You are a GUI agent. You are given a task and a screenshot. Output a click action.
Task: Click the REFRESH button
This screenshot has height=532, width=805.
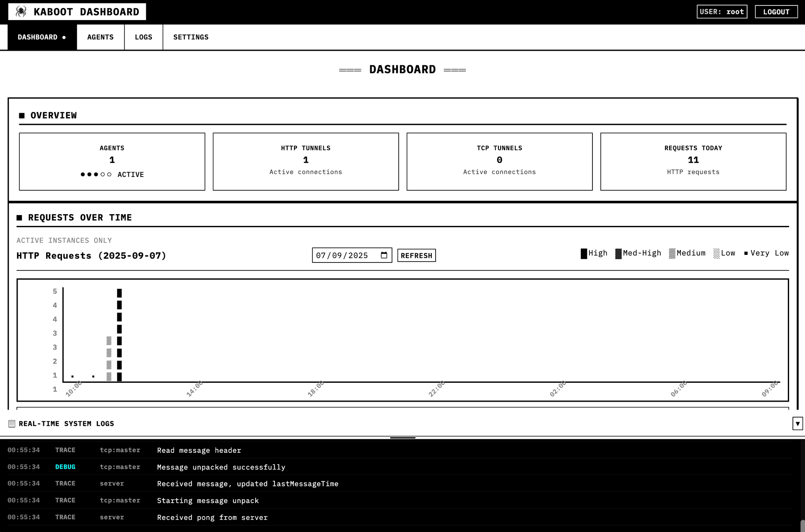coord(416,255)
